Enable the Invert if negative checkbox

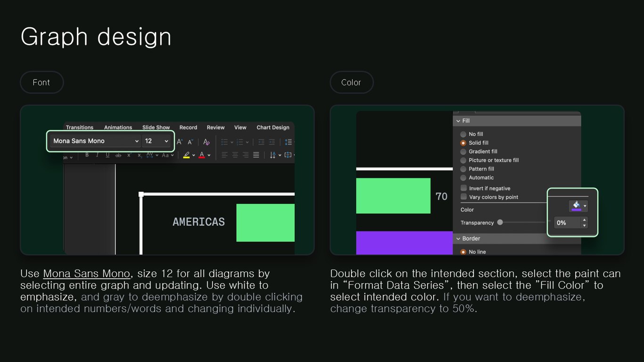(x=463, y=188)
